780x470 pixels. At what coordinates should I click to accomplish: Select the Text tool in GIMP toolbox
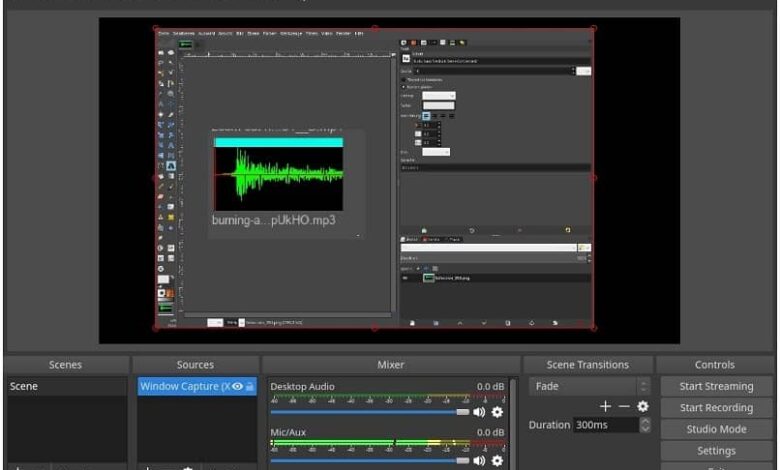click(x=171, y=166)
